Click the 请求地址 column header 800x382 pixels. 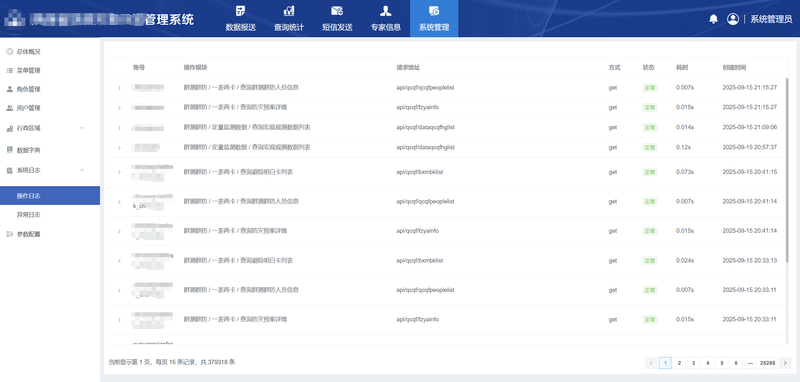point(408,67)
